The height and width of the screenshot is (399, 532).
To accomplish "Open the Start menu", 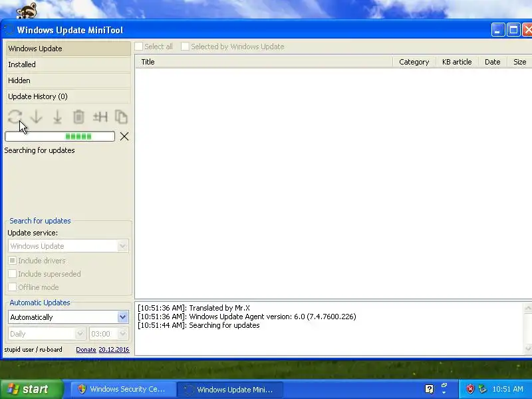I will point(32,389).
